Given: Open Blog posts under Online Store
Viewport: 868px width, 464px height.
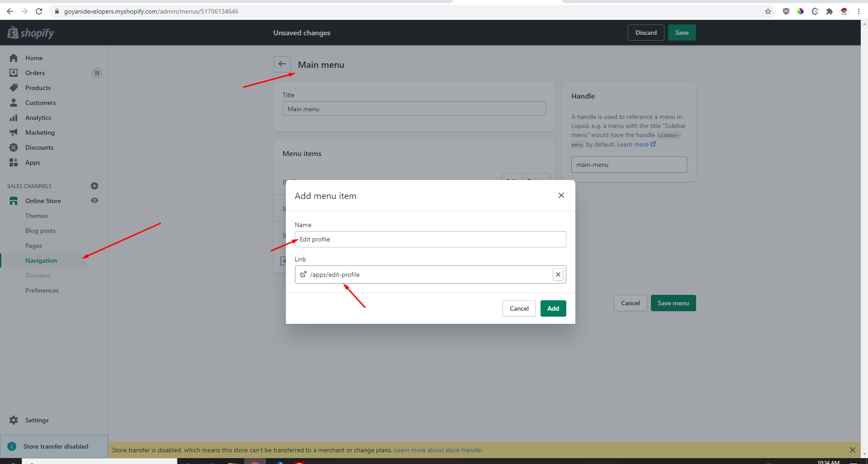Looking at the screenshot, I should [41, 231].
